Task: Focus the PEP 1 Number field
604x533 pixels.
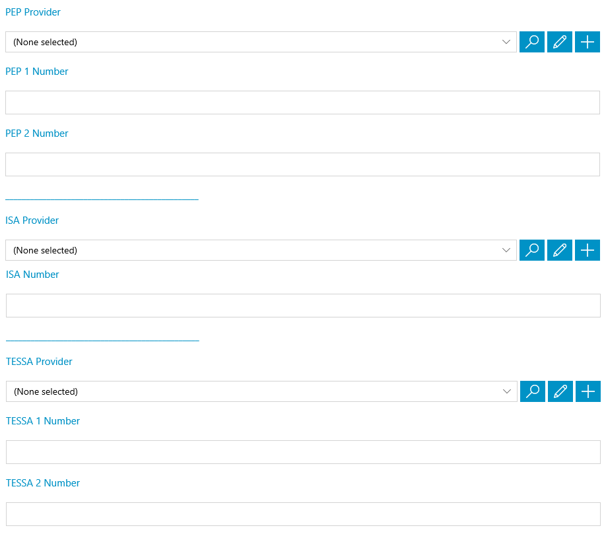Action: pos(302,102)
